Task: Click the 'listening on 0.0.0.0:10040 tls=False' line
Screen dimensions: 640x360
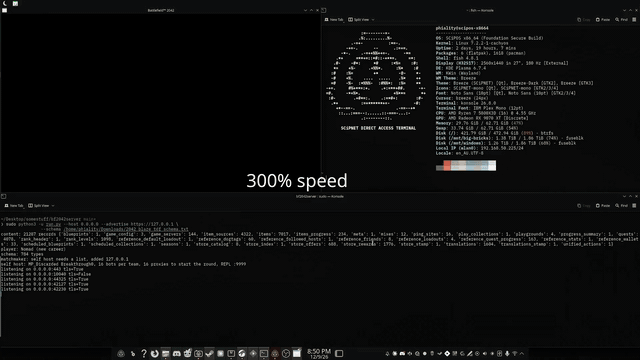Action: 46,274
